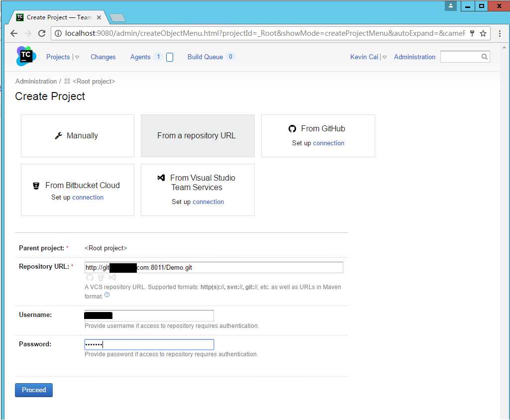Click the GitHub set up connection link

point(328,143)
